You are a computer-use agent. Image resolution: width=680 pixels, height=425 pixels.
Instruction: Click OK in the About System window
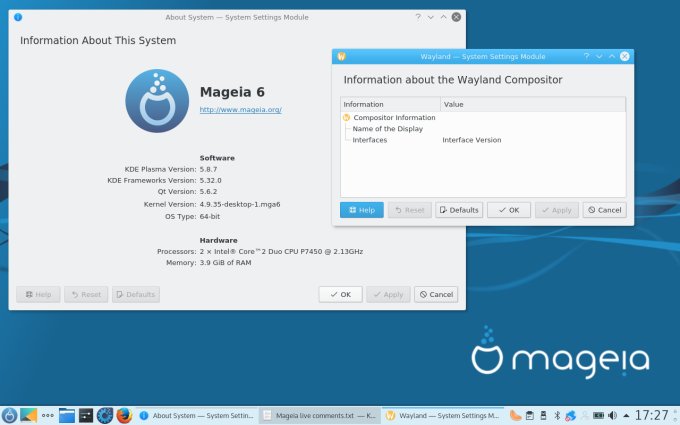340,294
